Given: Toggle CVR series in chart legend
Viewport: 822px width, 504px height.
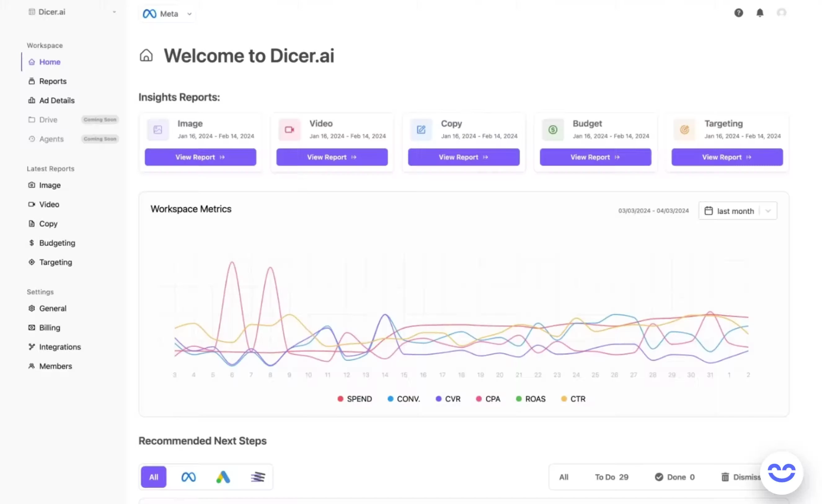Looking at the screenshot, I should 448,399.
